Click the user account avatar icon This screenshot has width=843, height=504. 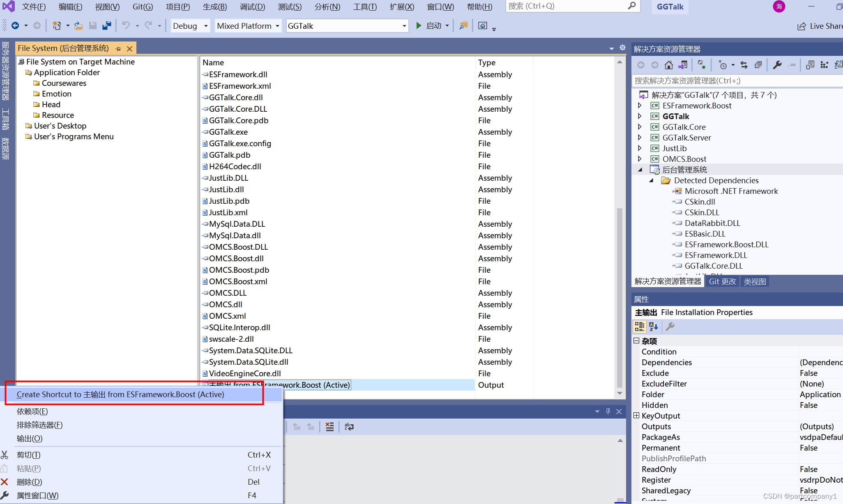click(x=779, y=6)
